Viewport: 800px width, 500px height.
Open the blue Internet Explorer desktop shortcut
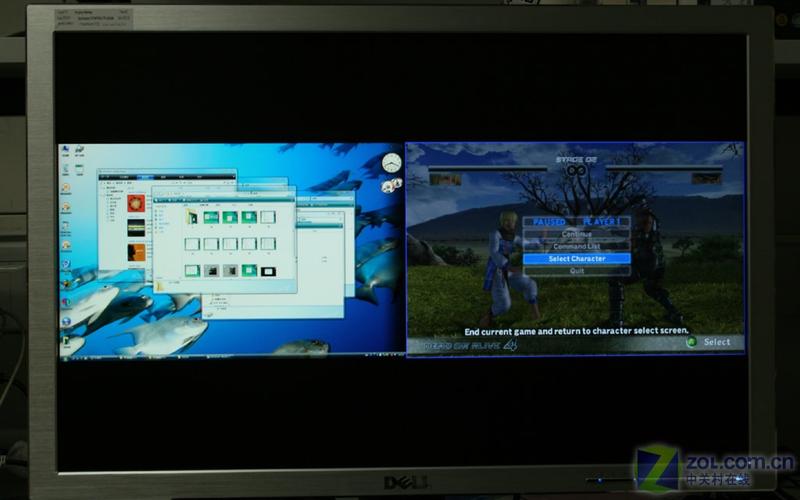66,321
